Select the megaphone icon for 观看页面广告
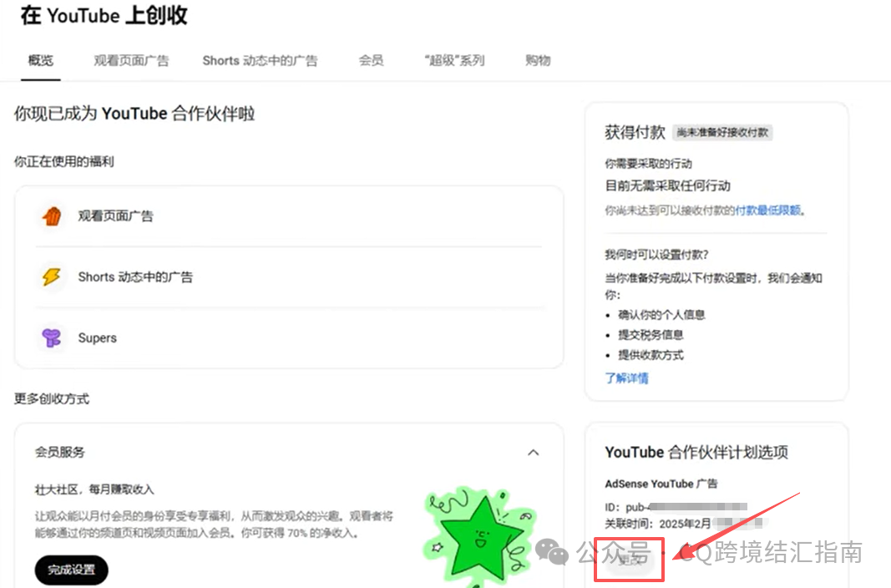The image size is (891, 588). coord(52,215)
